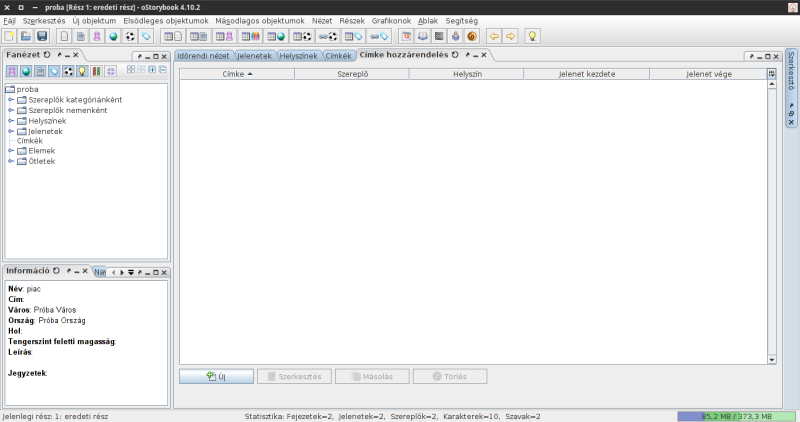Expand the Ötletek tree node
The width and height of the screenshot is (800, 422).
click(x=11, y=161)
